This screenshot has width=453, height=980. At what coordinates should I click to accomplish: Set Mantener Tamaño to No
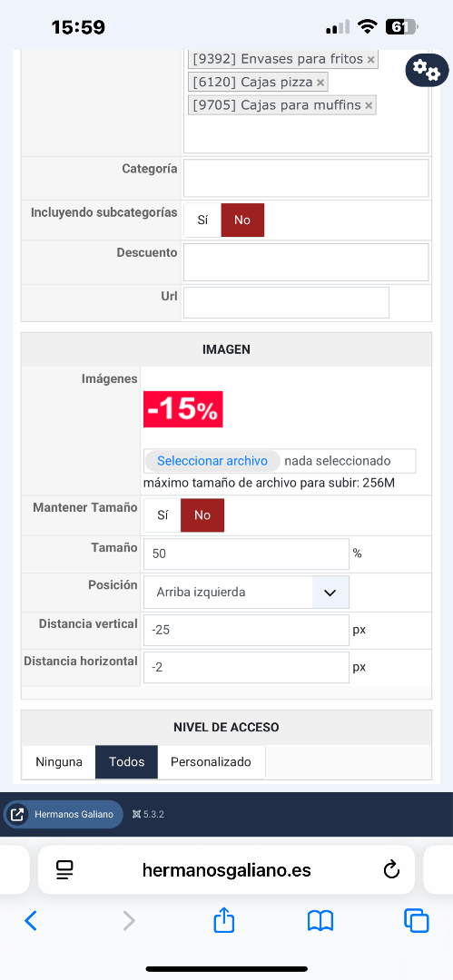[x=202, y=515]
